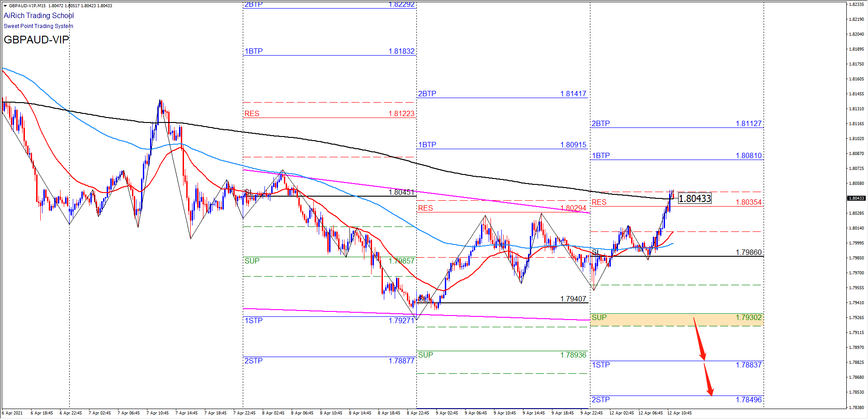Select the boxed 1.80433 price label
This screenshot has height=419, width=868.
pos(694,198)
